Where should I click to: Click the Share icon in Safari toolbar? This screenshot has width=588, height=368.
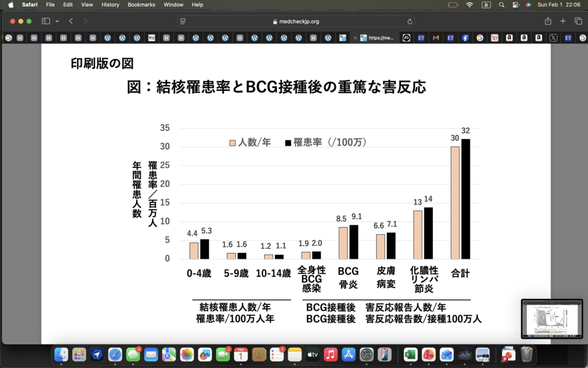pos(548,21)
